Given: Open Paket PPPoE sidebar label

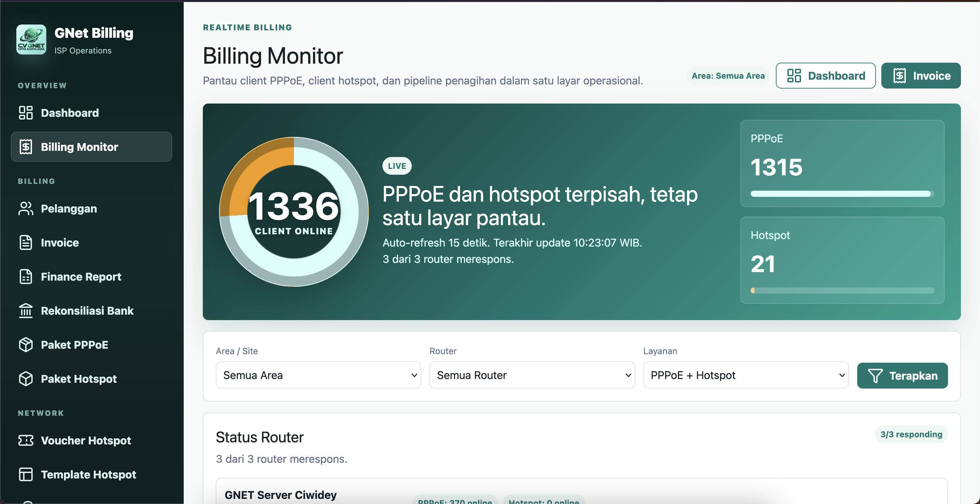Looking at the screenshot, I should point(75,345).
